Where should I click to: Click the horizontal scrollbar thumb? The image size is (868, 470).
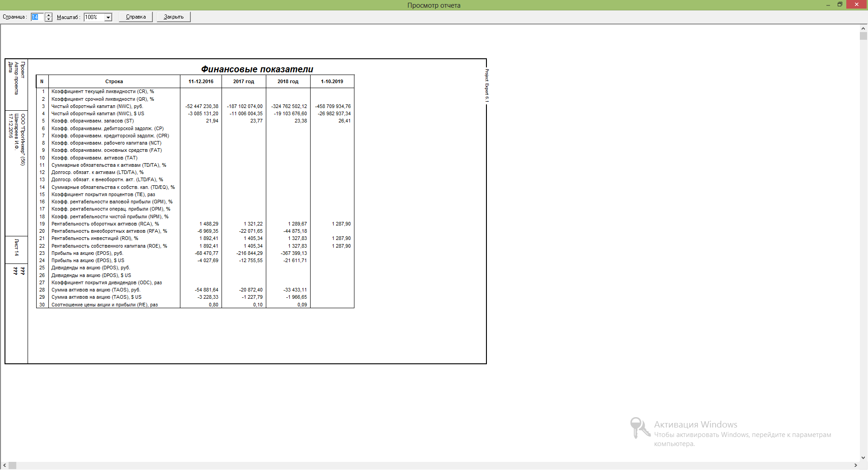(13, 465)
